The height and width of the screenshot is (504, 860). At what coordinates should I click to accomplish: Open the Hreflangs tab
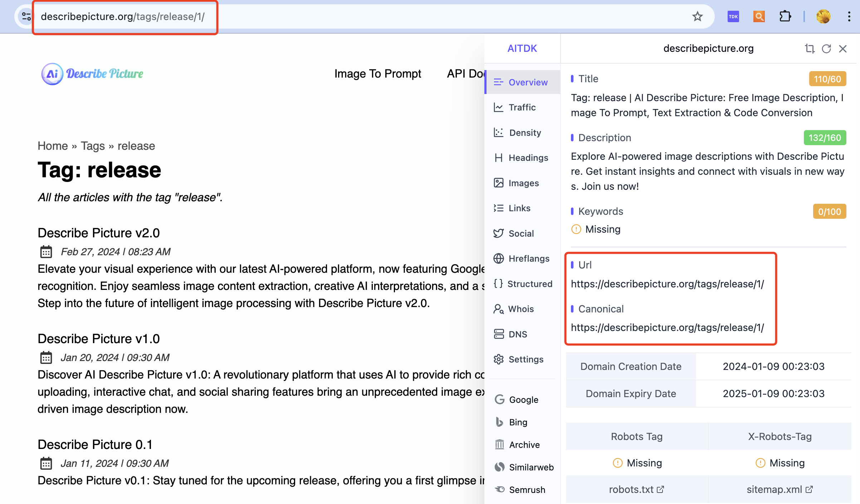point(522,258)
